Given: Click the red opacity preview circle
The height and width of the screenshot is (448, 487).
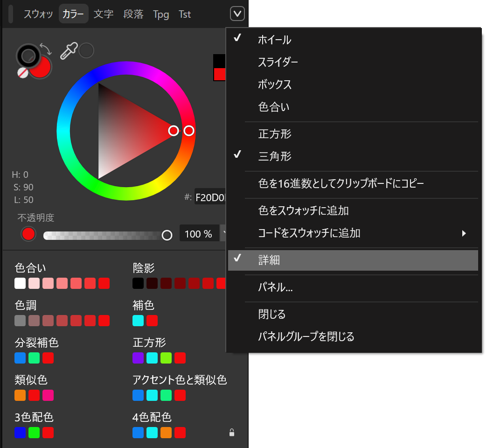Looking at the screenshot, I should coord(28,234).
